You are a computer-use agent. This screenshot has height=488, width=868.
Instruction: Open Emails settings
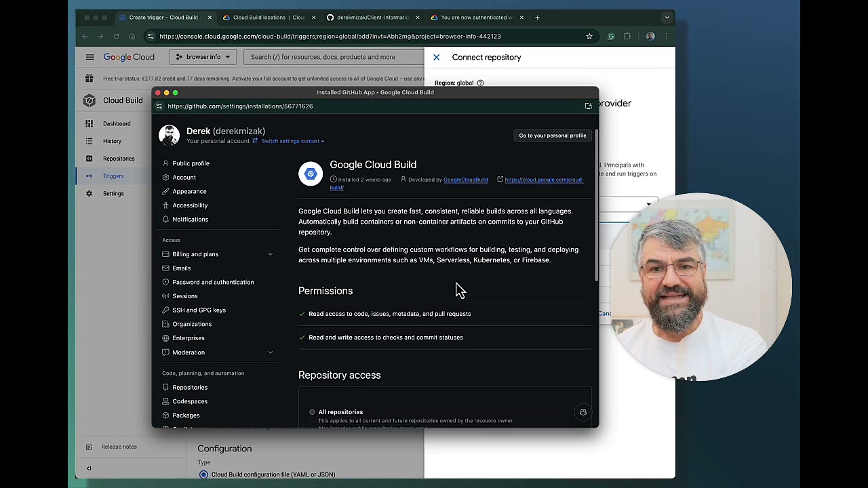[181, 268]
